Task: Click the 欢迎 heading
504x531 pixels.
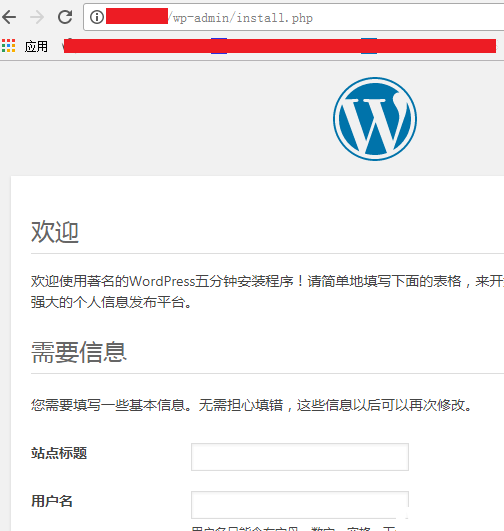Action: 55,232
